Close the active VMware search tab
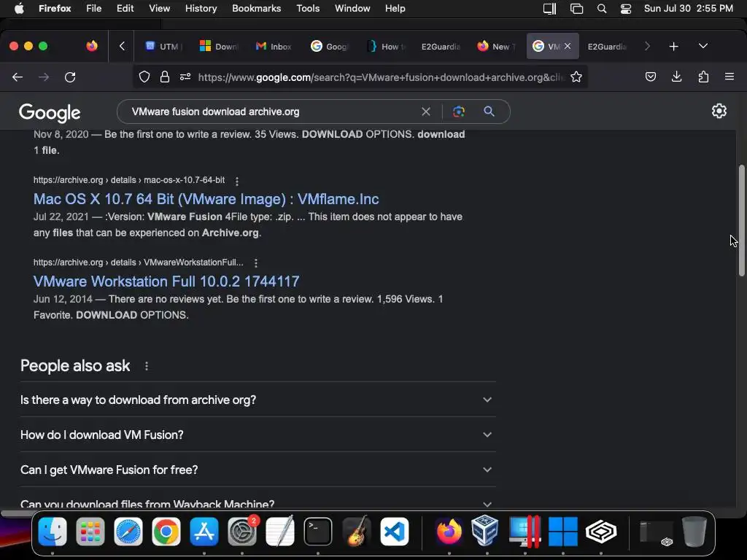The width and height of the screenshot is (747, 560). click(x=568, y=46)
